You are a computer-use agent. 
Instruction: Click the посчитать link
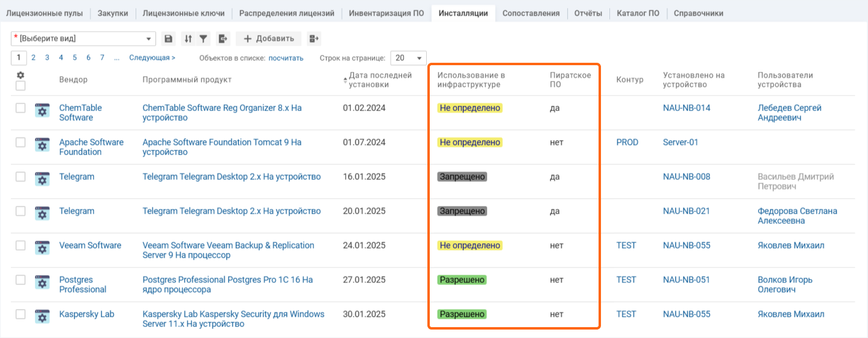286,58
